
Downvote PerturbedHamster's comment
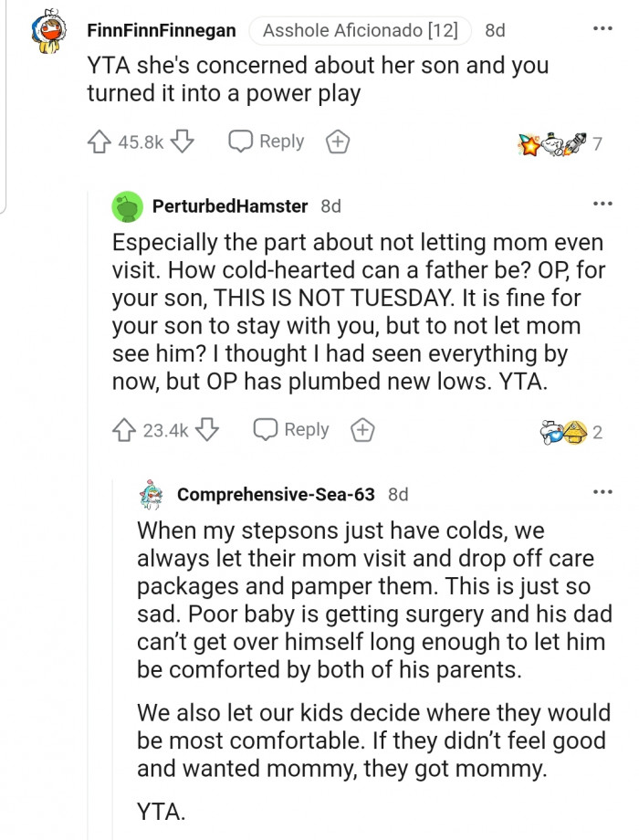(x=207, y=430)
